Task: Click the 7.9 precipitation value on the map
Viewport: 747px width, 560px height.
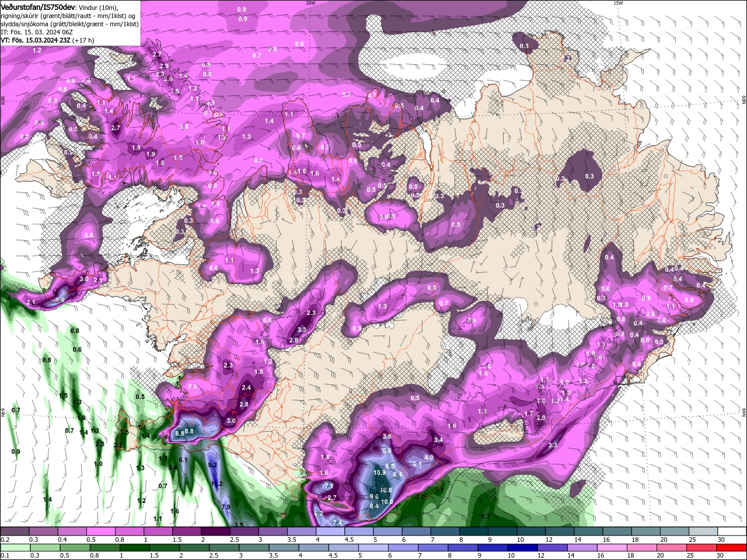Action: click(x=226, y=506)
